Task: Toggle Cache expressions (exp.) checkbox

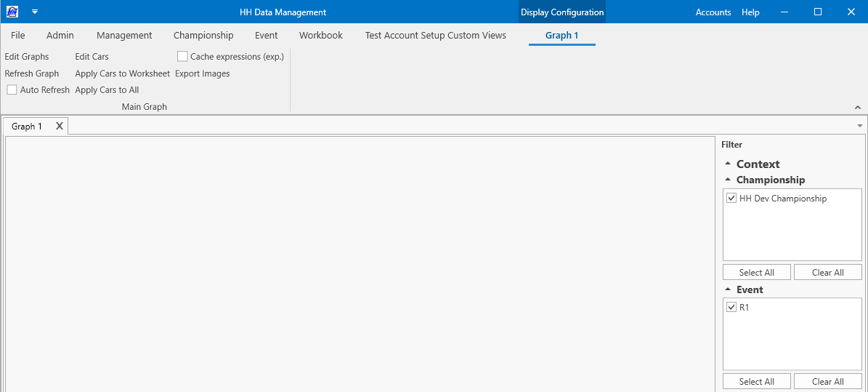Action: (182, 57)
